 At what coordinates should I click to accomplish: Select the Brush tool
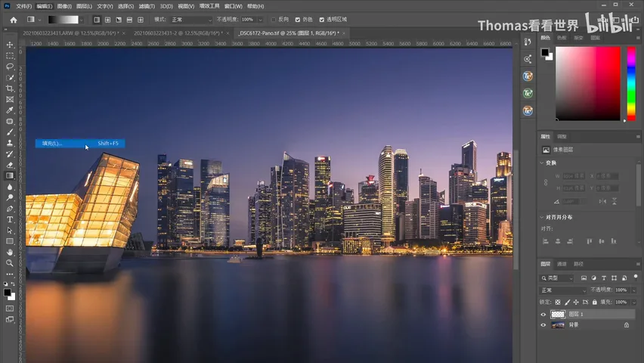(x=10, y=132)
